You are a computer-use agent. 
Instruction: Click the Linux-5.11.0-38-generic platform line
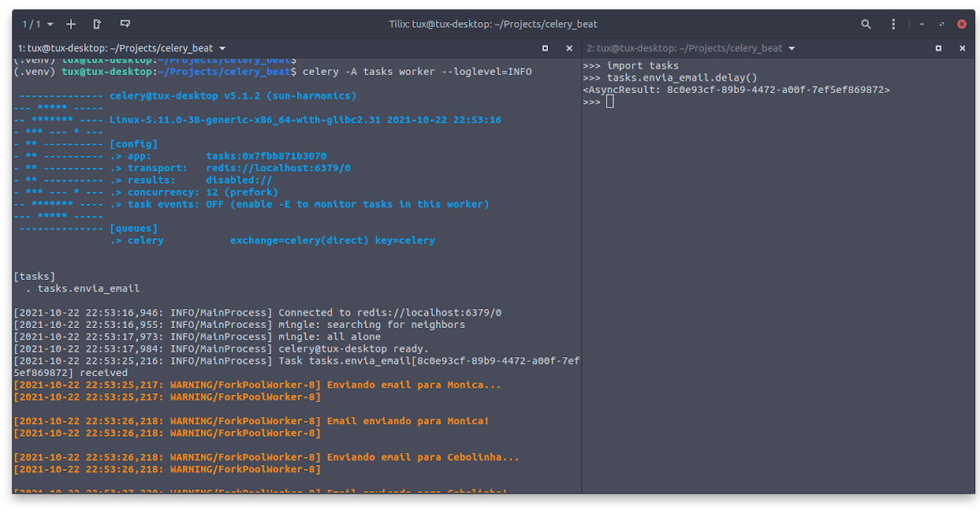(305, 120)
